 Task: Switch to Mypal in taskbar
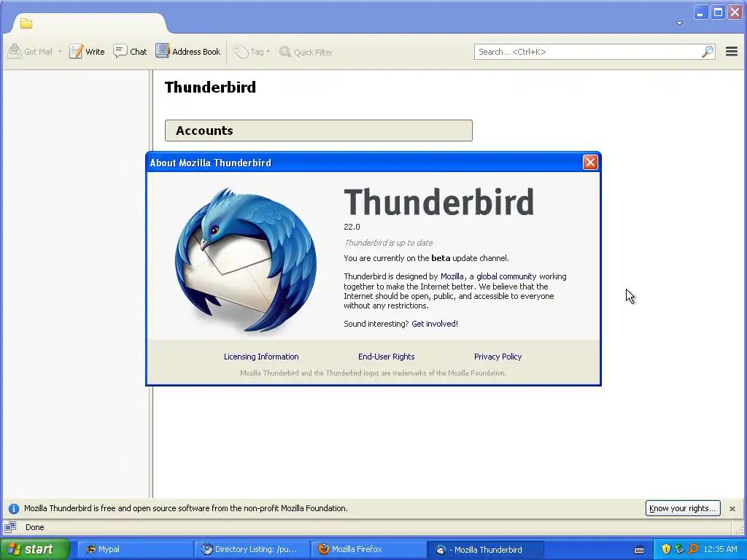[135, 549]
